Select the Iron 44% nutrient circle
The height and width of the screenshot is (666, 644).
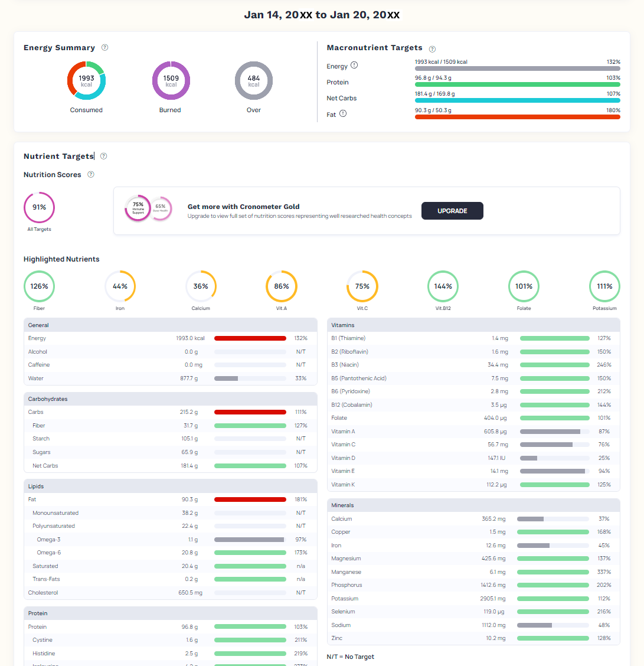tap(120, 286)
